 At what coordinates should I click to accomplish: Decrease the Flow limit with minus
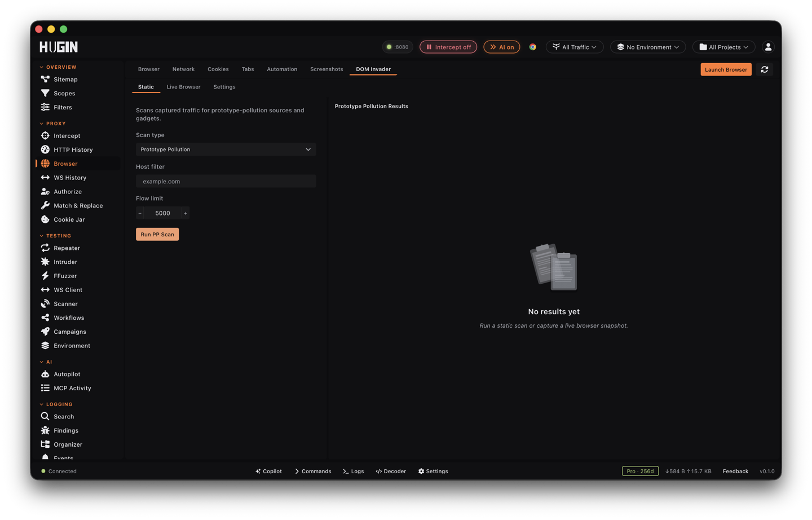(140, 213)
